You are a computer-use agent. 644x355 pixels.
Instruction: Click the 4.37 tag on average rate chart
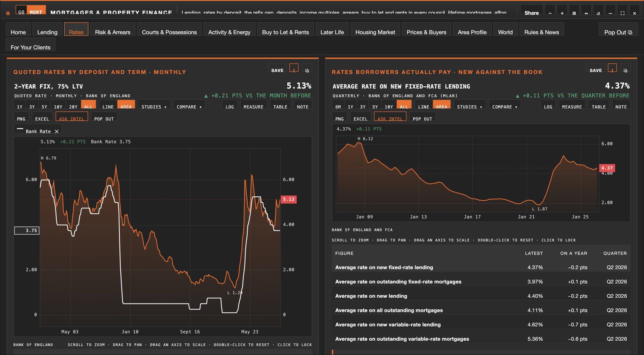click(x=607, y=168)
